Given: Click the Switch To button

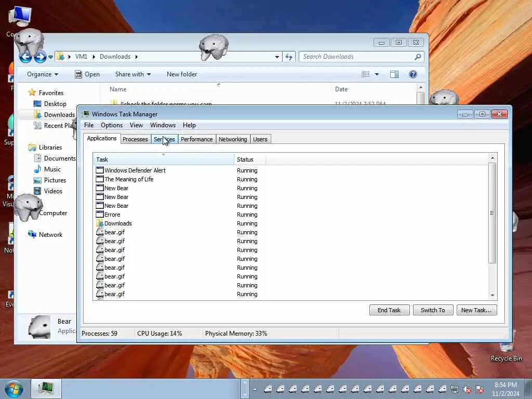Looking at the screenshot, I should coord(433,310).
